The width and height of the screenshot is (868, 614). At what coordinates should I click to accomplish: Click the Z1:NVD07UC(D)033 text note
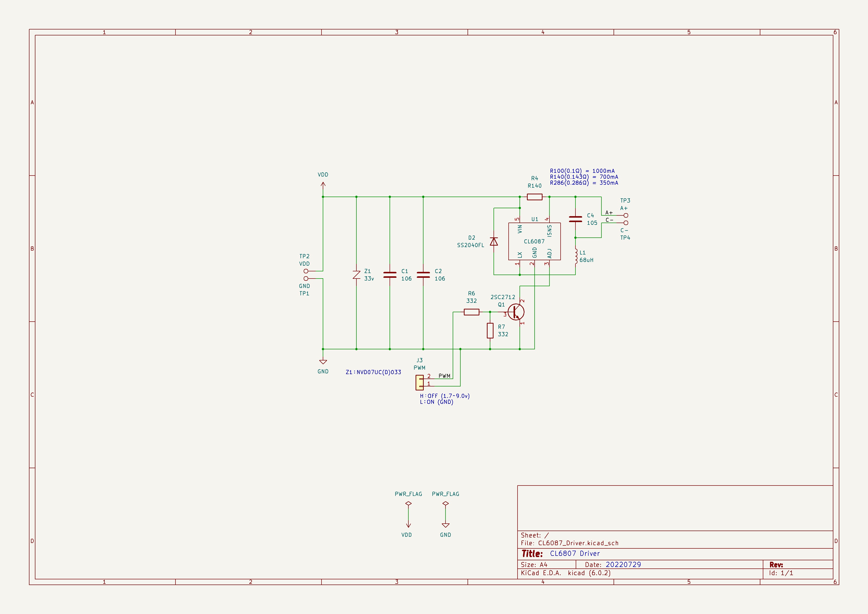coord(373,372)
